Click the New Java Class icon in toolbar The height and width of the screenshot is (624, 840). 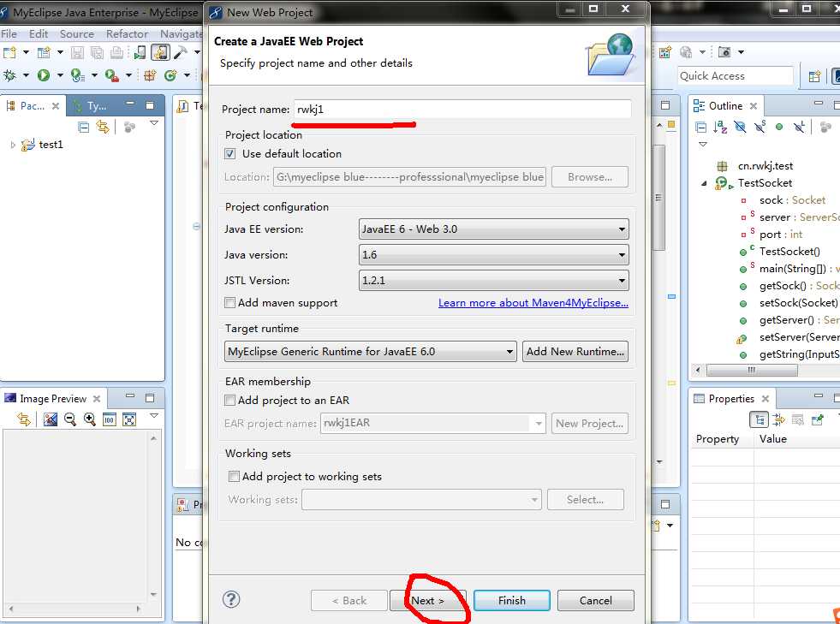[x=171, y=75]
